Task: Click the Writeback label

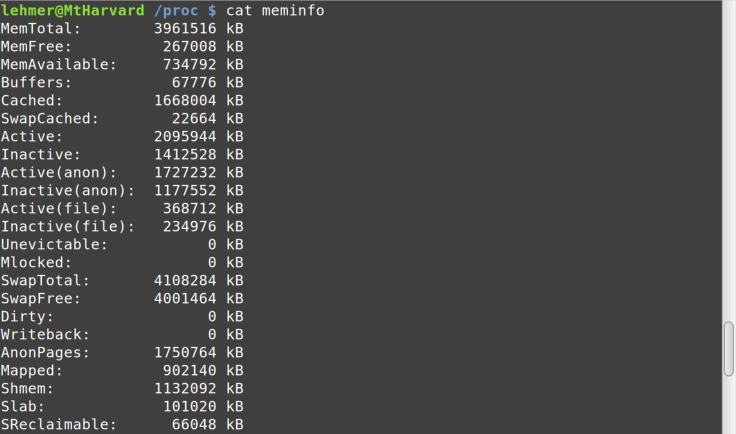Action: tap(45, 335)
